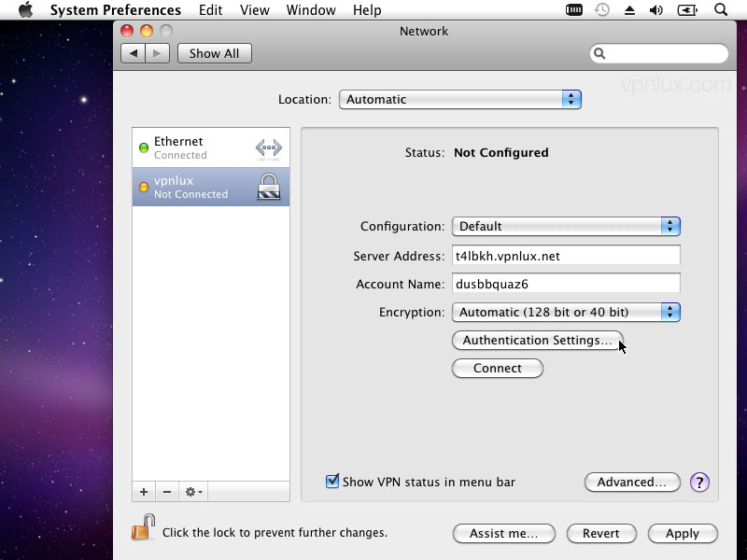Open help with the question mark button

699,483
